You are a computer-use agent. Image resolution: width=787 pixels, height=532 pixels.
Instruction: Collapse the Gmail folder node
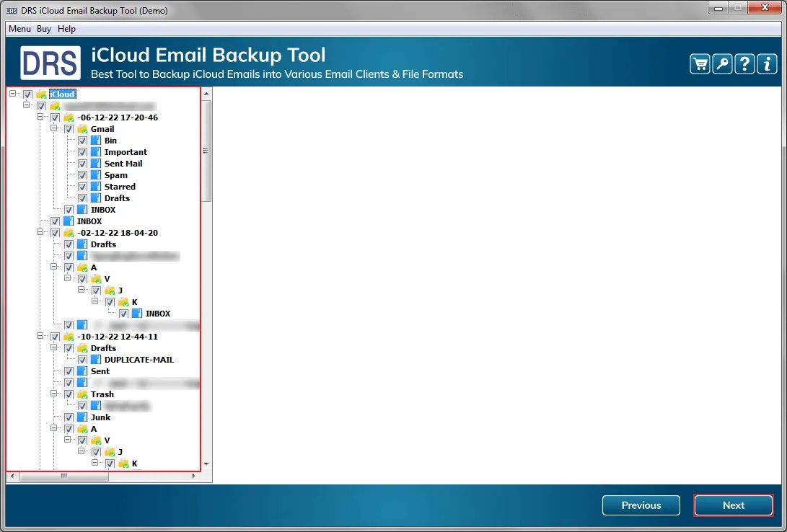coord(53,128)
